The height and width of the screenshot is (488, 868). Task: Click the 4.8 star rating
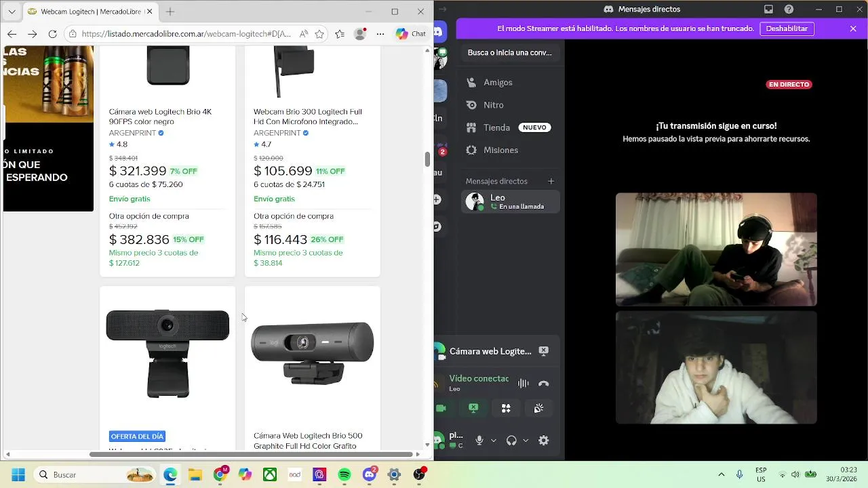pos(118,144)
